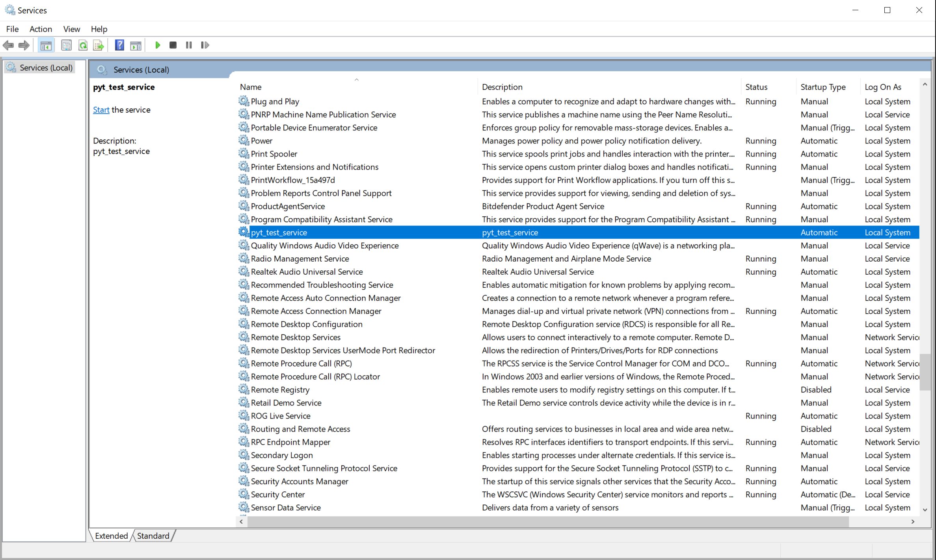This screenshot has height=560, width=936.
Task: Click the gear icon beside RPC Endpoint Mapper
Action: pos(244,441)
